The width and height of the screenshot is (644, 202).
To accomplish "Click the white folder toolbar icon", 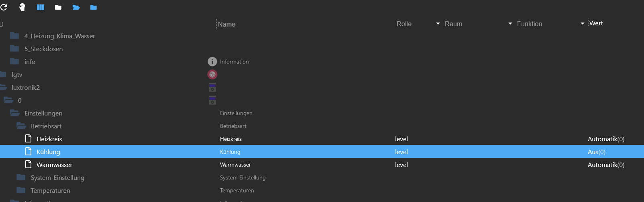I will point(58,7).
